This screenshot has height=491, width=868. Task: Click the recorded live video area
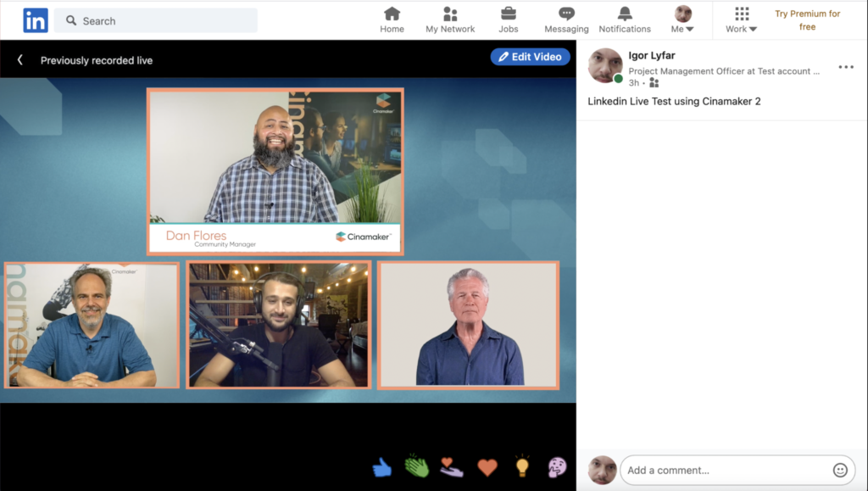(x=288, y=240)
